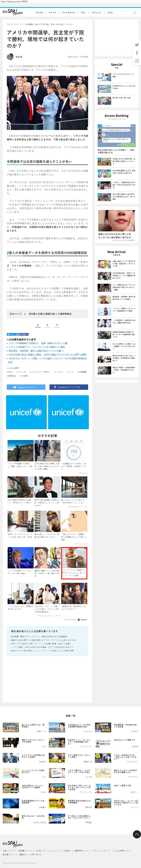Click the Twitterでつぶやく share button
The image size is (141, 868).
click(26, 387)
